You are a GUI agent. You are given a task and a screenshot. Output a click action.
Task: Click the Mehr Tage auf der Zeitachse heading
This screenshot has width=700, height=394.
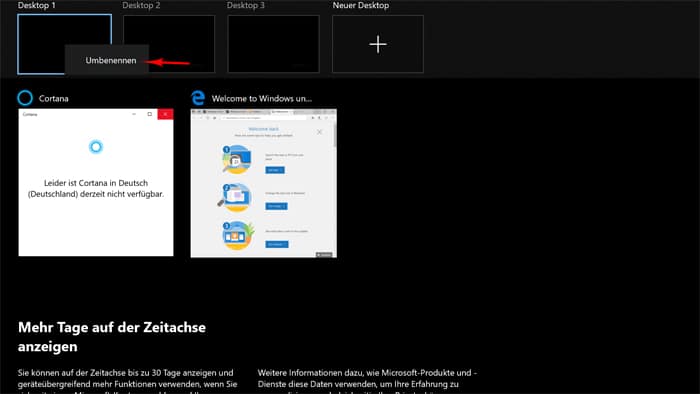pos(112,337)
